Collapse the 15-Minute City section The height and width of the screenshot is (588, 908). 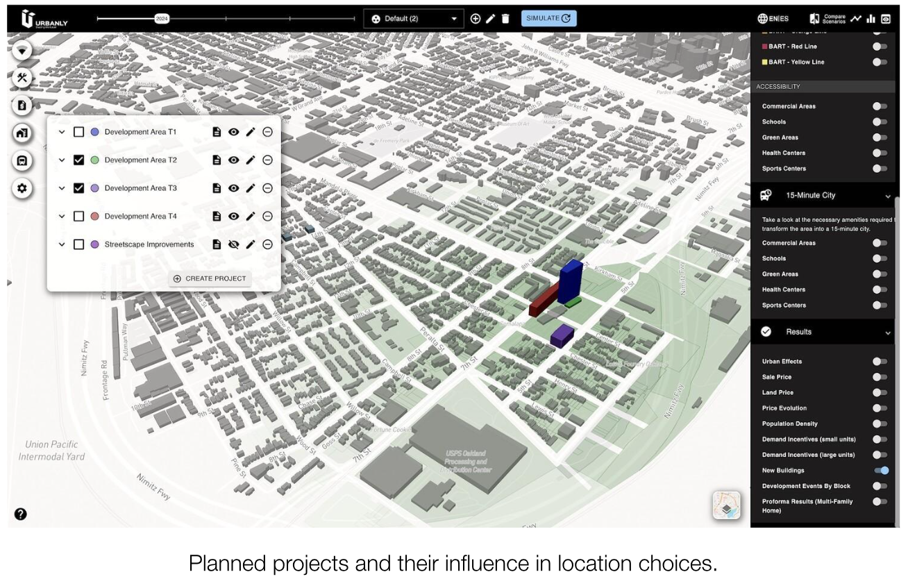tap(886, 195)
